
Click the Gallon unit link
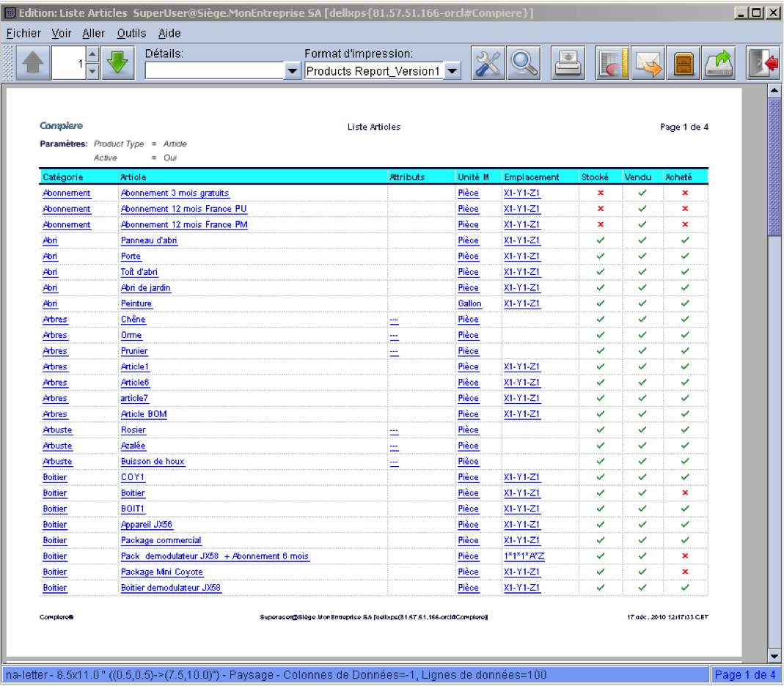(x=469, y=303)
